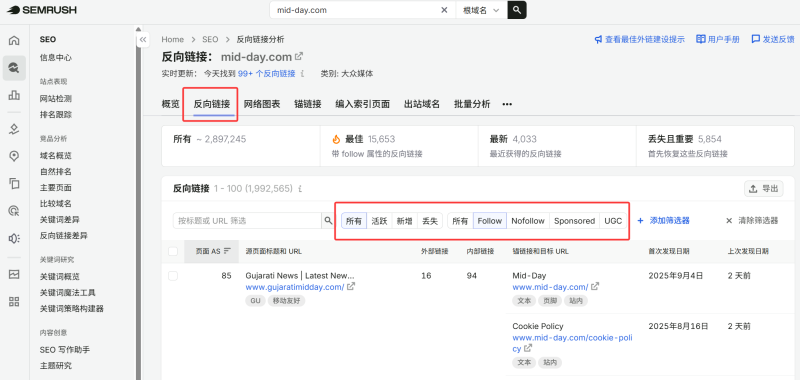Go to SEO in breadcrumb

click(210, 39)
